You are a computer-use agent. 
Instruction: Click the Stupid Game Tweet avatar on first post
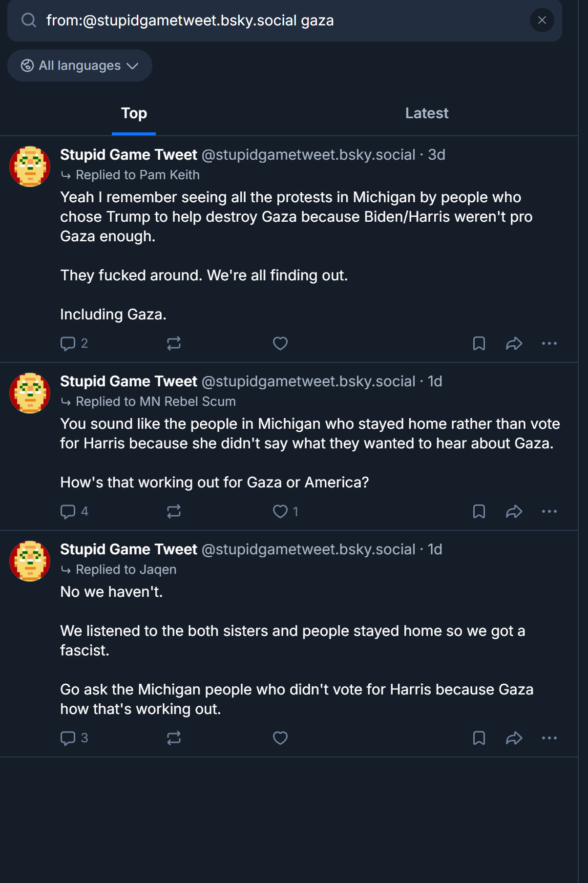click(30, 167)
